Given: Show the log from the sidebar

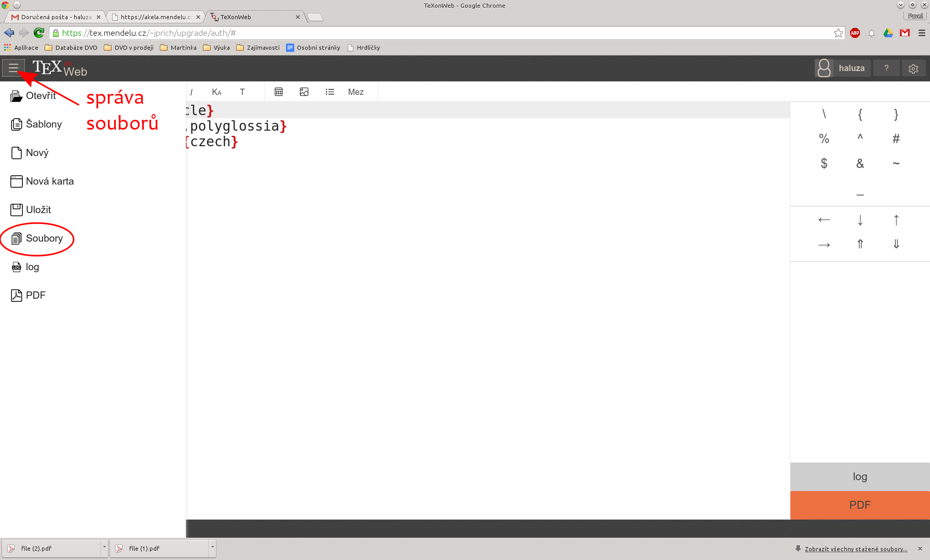Looking at the screenshot, I should 25,267.
